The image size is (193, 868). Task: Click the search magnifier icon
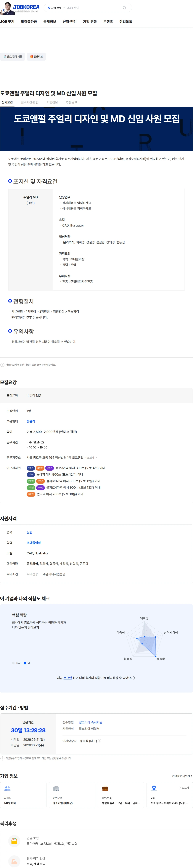click(x=125, y=8)
